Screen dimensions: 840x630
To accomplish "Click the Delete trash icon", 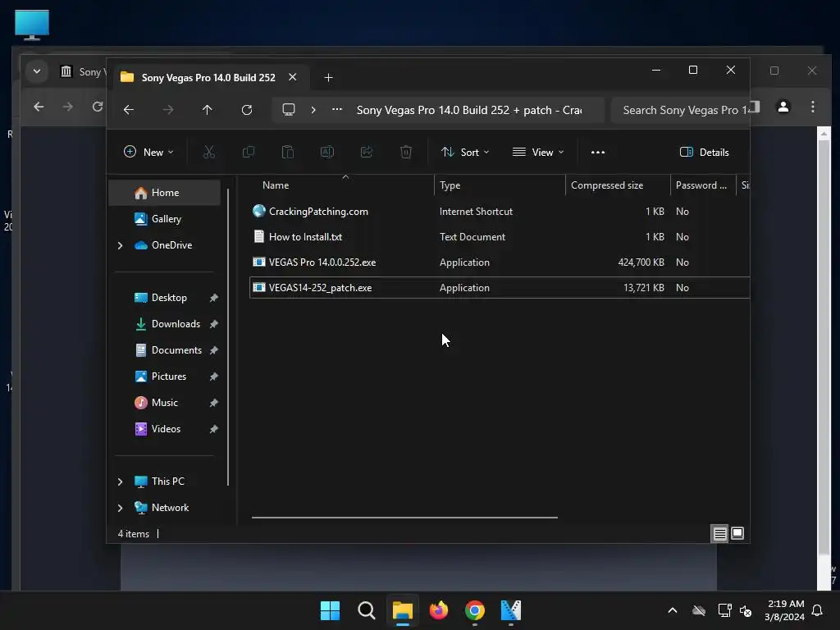I will point(406,152).
